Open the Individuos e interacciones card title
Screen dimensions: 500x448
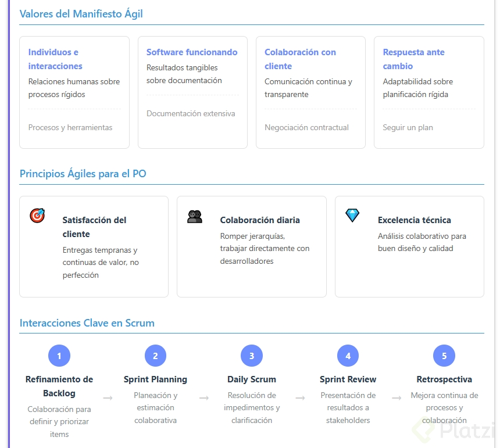coord(55,59)
